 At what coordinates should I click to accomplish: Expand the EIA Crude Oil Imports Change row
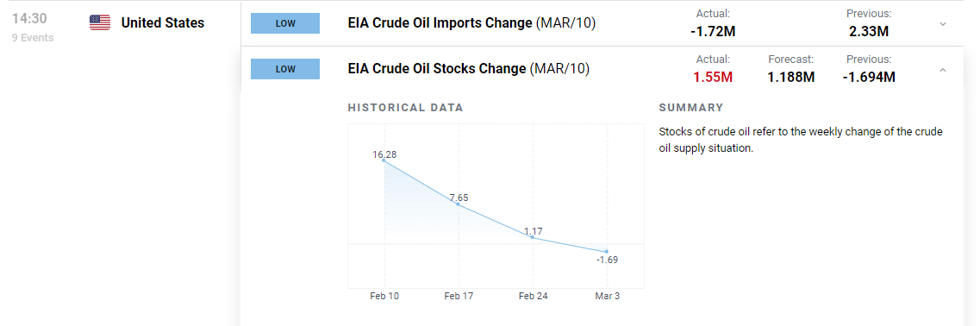coord(943,24)
